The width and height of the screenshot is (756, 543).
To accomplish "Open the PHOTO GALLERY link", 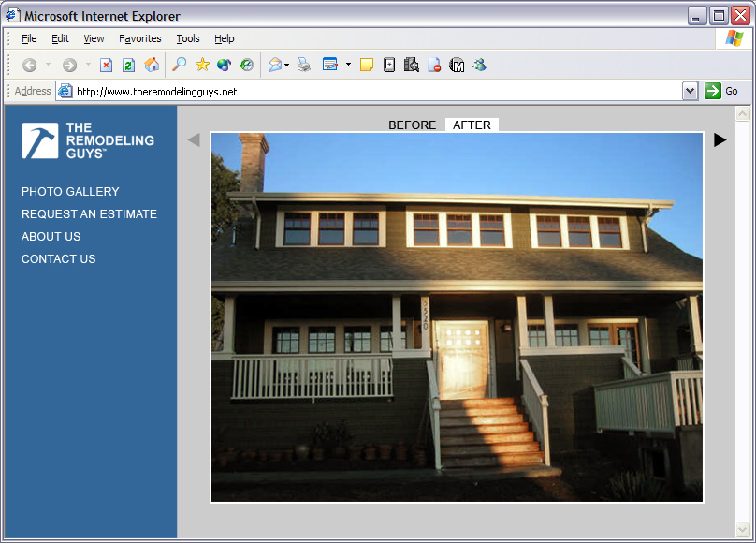I will point(70,191).
